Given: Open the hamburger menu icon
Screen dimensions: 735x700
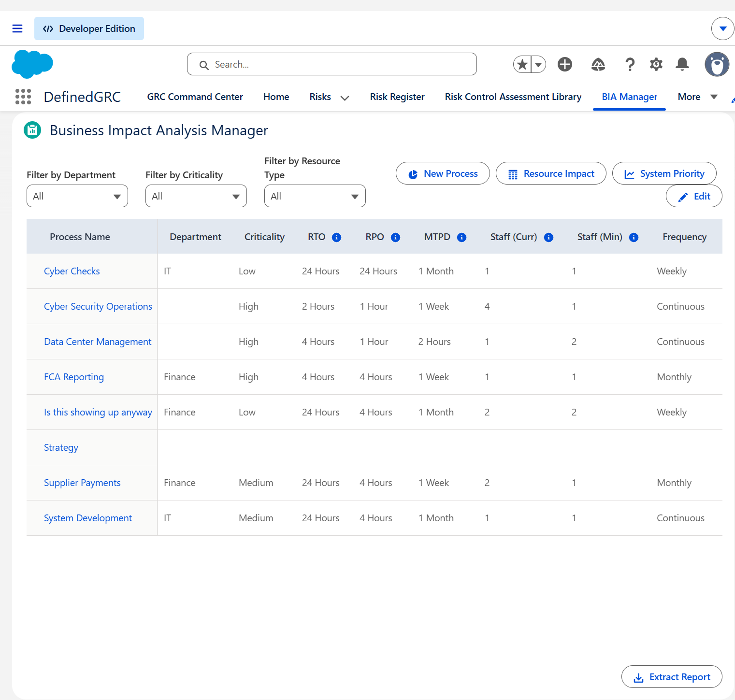Looking at the screenshot, I should pos(17,29).
